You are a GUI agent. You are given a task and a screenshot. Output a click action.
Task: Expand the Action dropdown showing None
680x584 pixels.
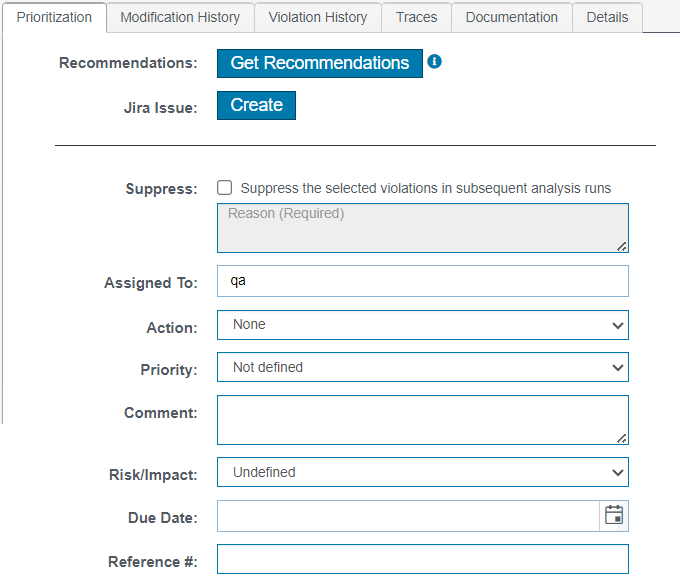423,325
